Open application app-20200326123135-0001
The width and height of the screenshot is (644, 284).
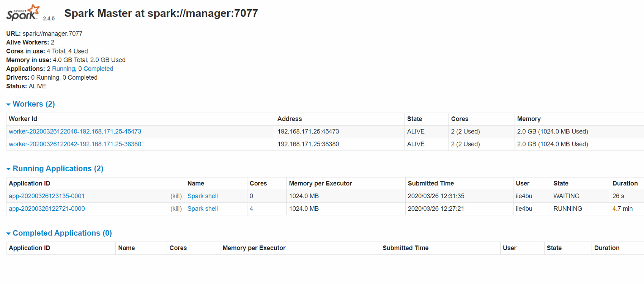47,196
